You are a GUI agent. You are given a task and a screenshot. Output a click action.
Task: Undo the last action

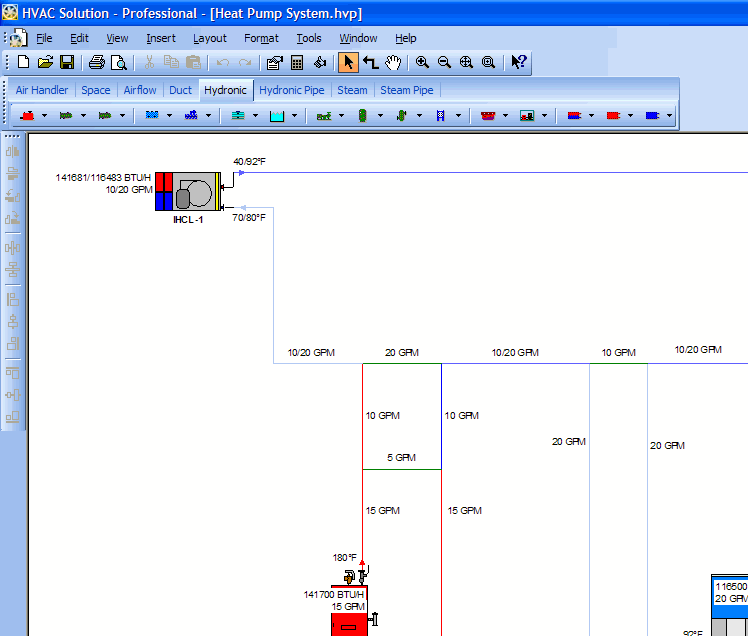pos(223,63)
